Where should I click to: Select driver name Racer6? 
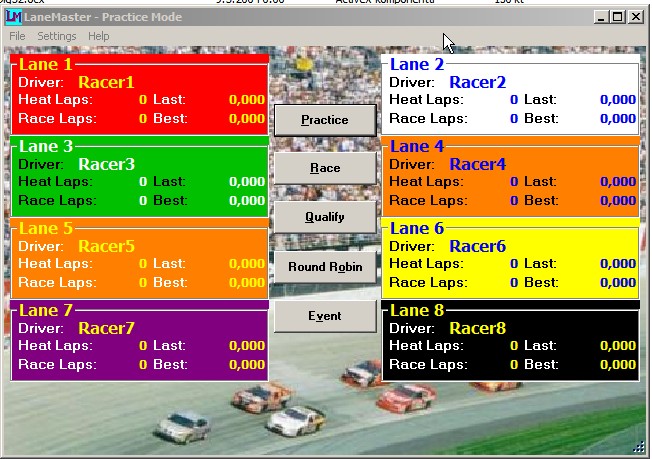[477, 246]
